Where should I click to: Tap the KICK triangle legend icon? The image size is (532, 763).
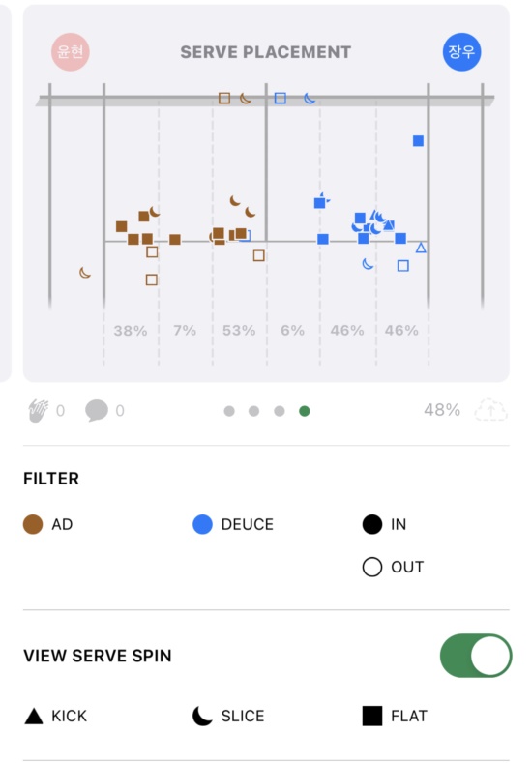coord(34,716)
